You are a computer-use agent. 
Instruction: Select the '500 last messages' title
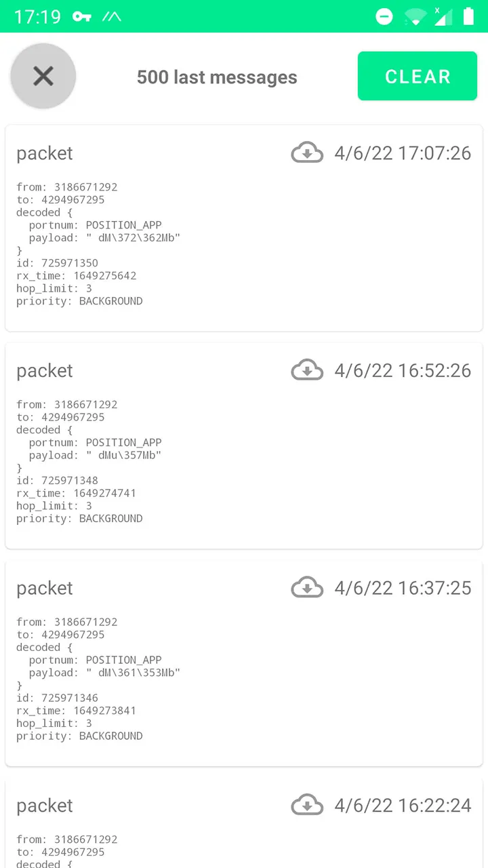point(217,77)
